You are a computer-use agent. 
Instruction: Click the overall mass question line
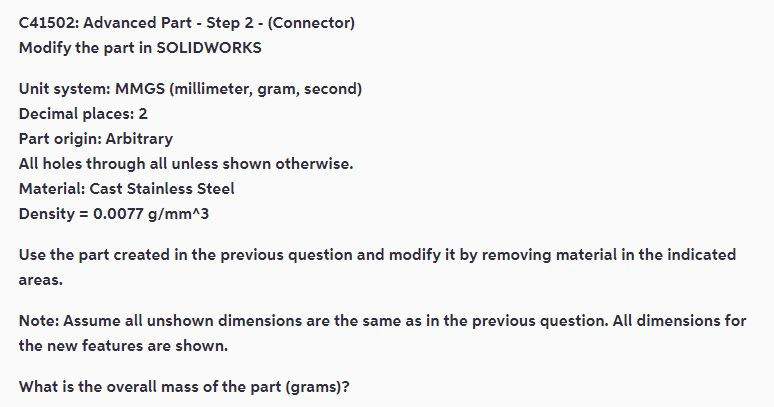pos(184,386)
